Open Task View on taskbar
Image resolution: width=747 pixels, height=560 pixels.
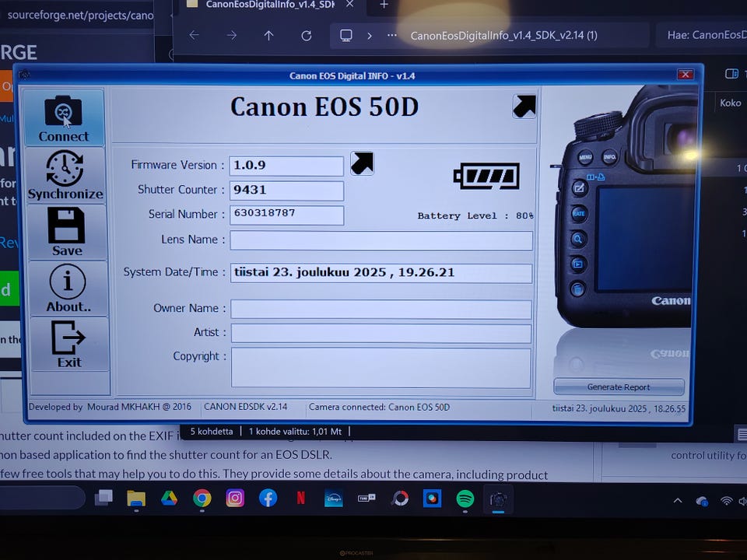103,499
